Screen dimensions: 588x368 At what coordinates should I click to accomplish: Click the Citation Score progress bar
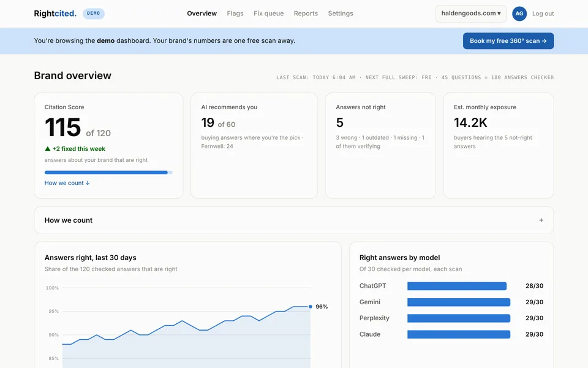(x=108, y=172)
